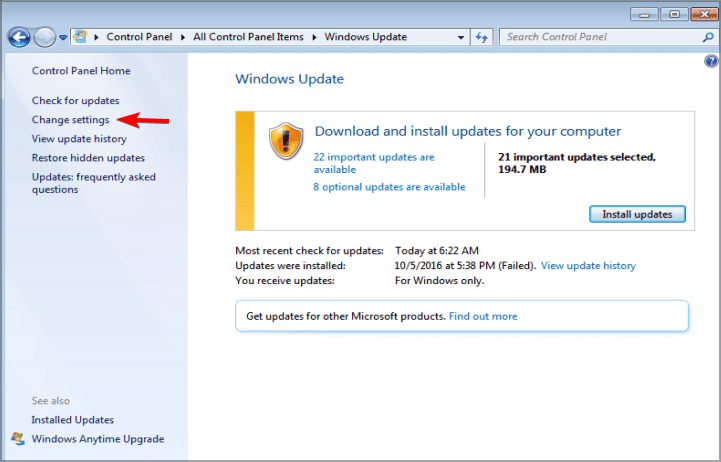The height and width of the screenshot is (462, 721).
Task: Click the For Windows only text
Action: tap(440, 280)
